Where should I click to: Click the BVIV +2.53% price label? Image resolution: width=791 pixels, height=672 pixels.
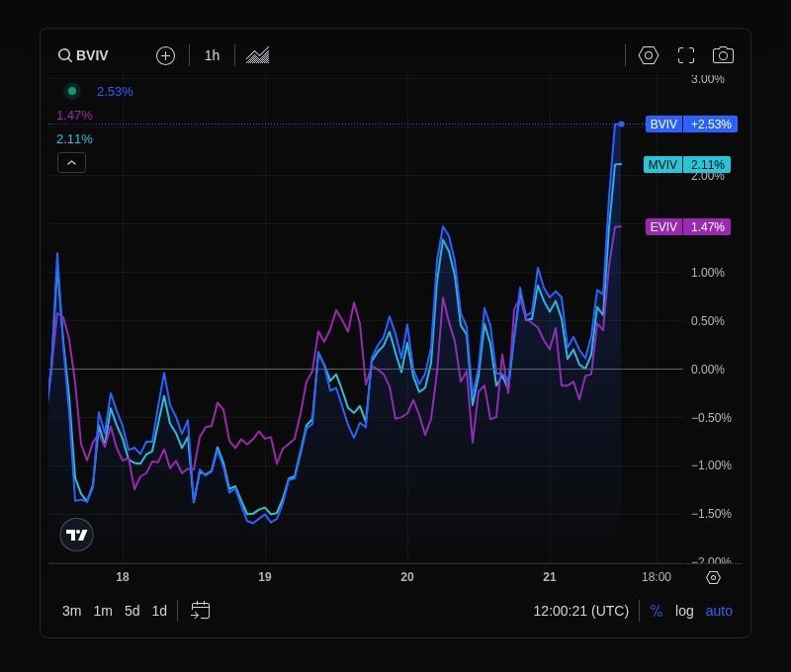(x=691, y=124)
